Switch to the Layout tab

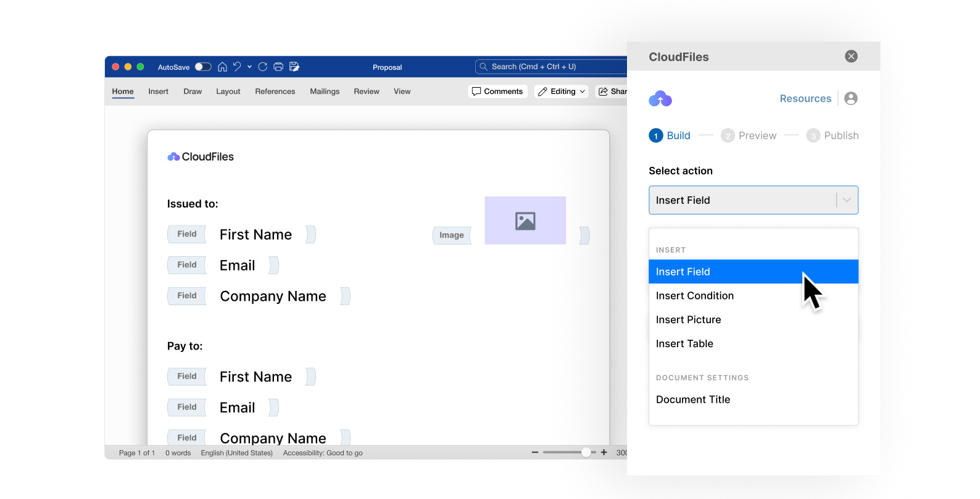pyautogui.click(x=228, y=91)
